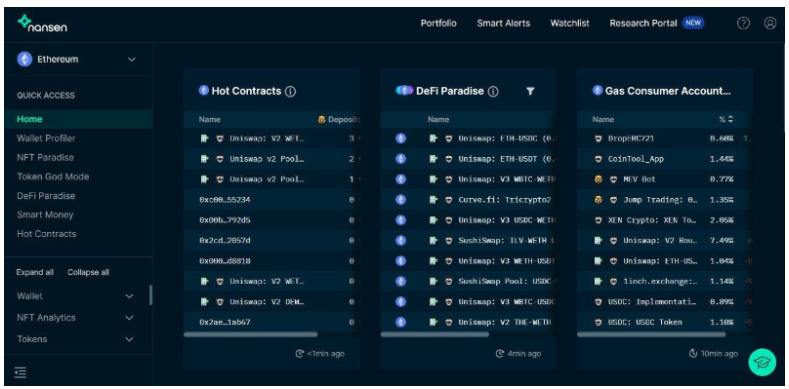Image resolution: width=789 pixels, height=389 pixels.
Task: Open the Ethereum chain selector dropdown
Action: click(77, 59)
